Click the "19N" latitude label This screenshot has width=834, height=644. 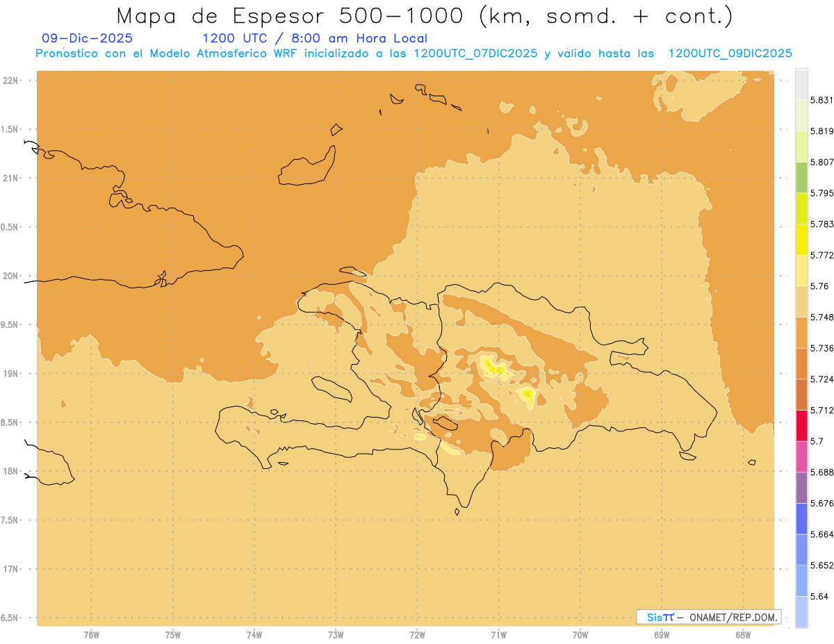(11, 374)
